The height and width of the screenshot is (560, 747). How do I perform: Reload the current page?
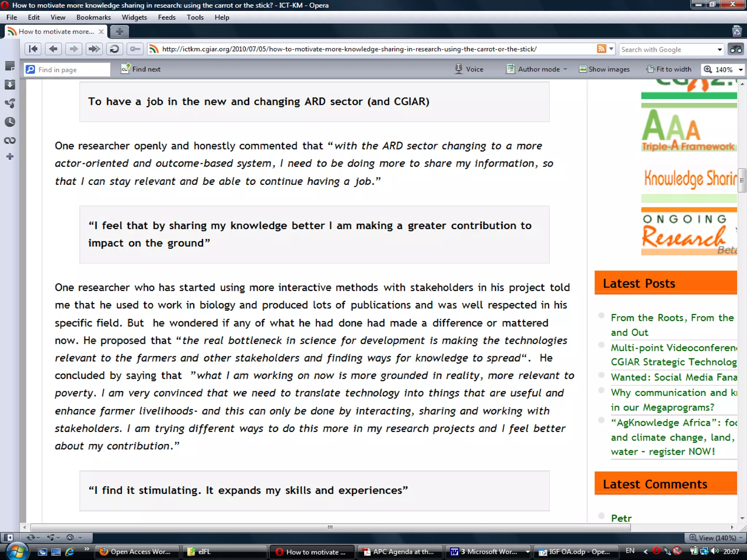114,49
